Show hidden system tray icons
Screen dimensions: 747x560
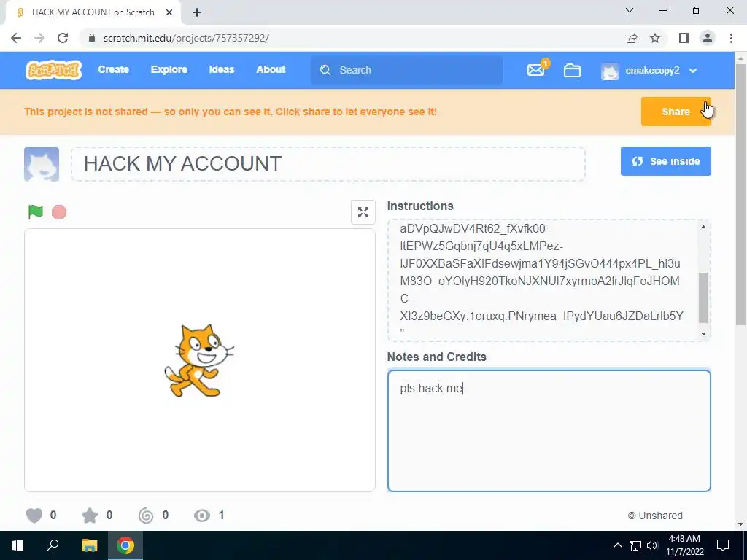pyautogui.click(x=617, y=545)
